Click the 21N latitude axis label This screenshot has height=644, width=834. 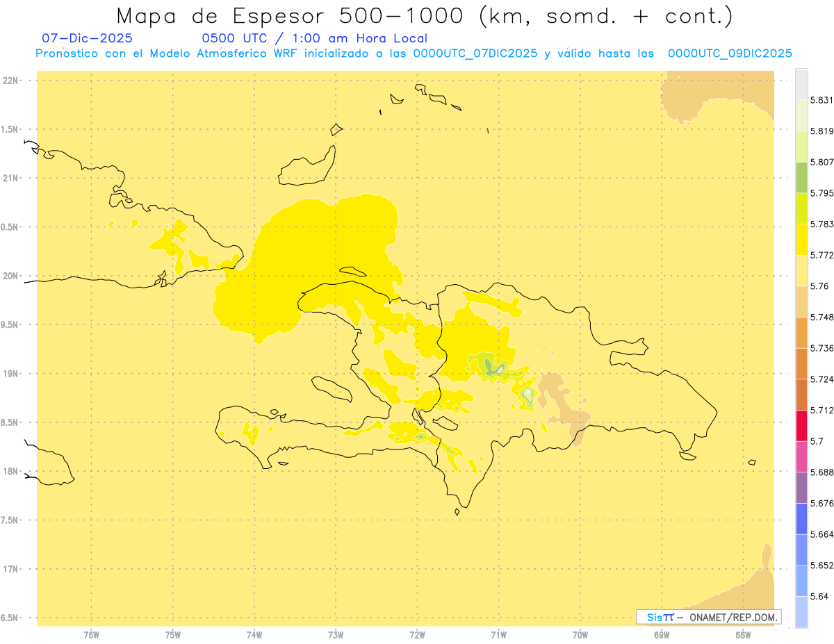[x=12, y=178]
